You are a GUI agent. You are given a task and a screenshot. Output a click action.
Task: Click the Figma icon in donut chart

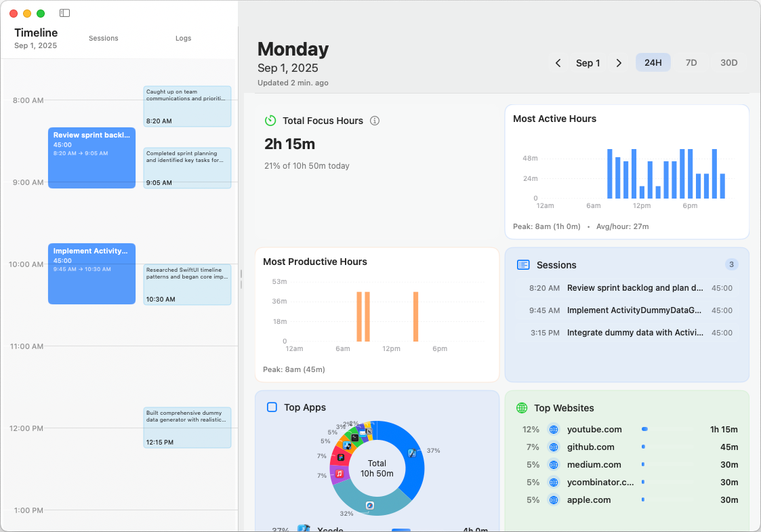coord(341,457)
